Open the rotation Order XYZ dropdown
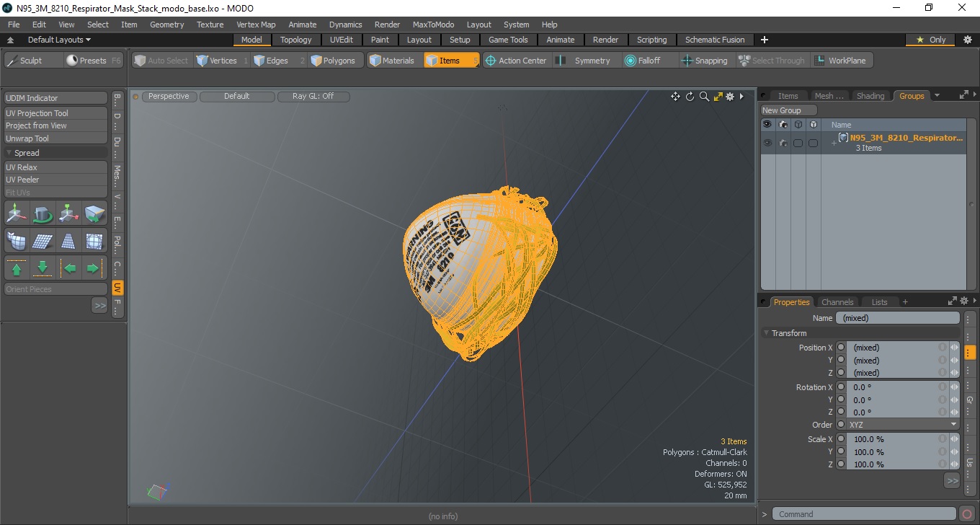This screenshot has width=980, height=525. point(903,425)
